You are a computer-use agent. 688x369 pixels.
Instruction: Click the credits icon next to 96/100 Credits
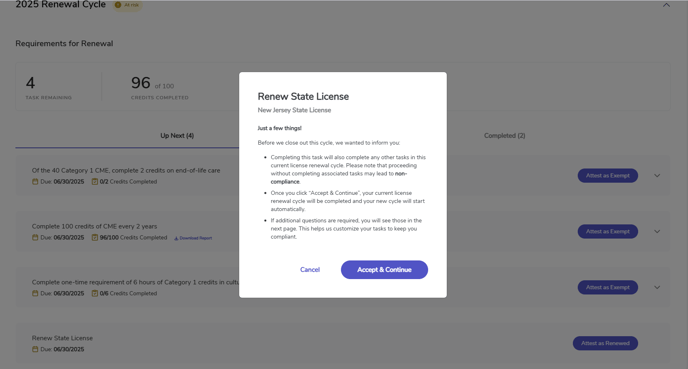[x=94, y=237]
